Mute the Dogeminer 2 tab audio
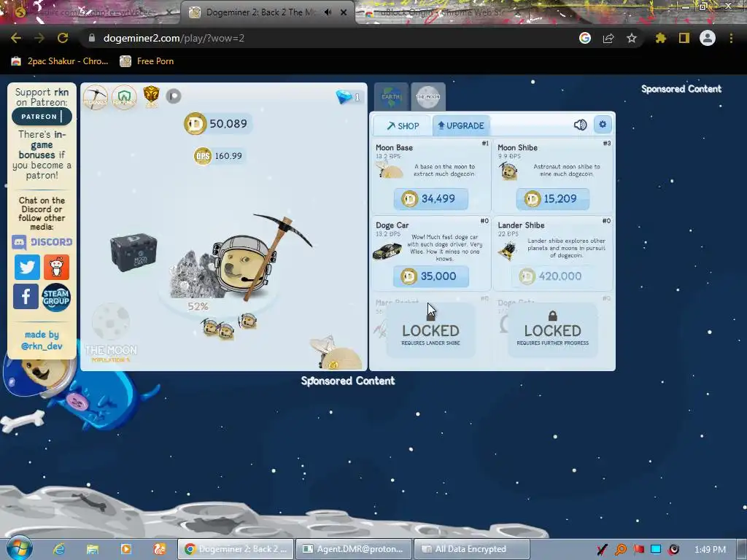The height and width of the screenshot is (560, 747). click(x=328, y=12)
